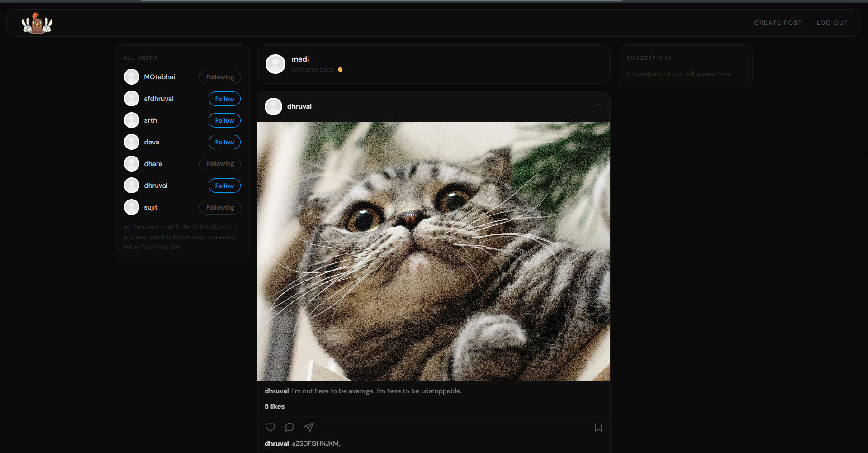The width and height of the screenshot is (868, 453).
Task: Click dhruval name on aZSDFGHNJKM comment
Action: [276, 443]
